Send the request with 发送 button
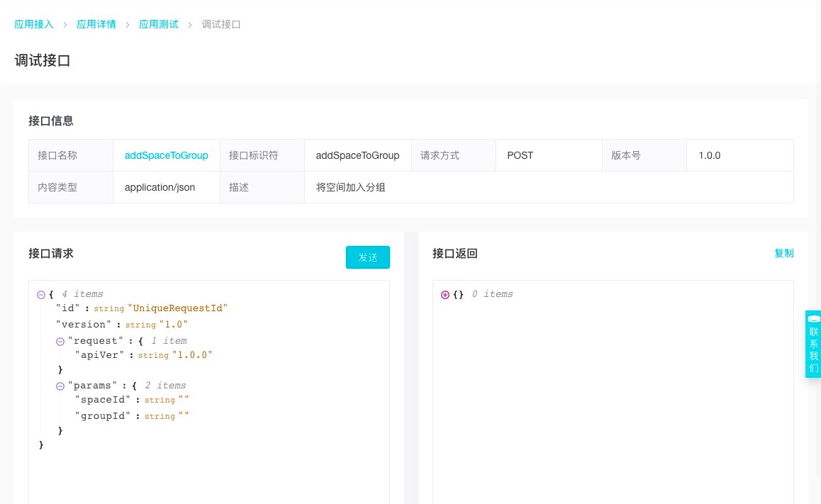 click(367, 257)
